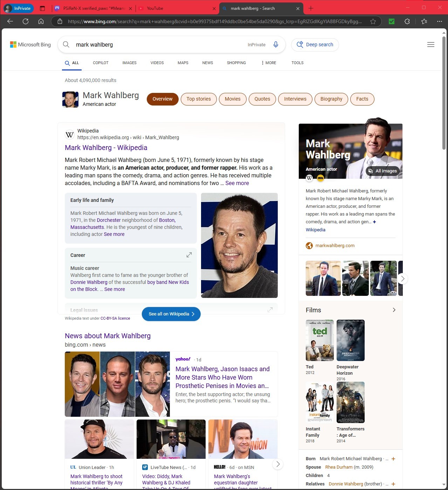Open the Favorites list icon
The image size is (448, 490).
tap(424, 21)
